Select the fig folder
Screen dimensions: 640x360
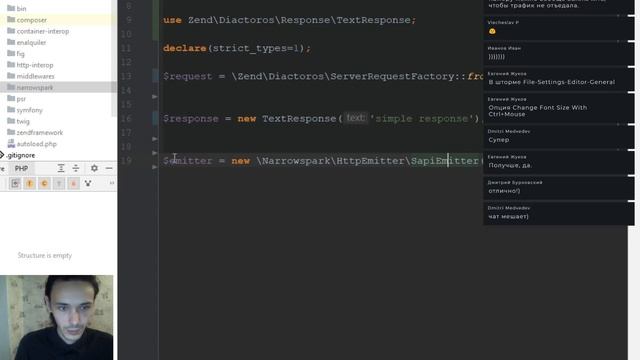click(20, 53)
